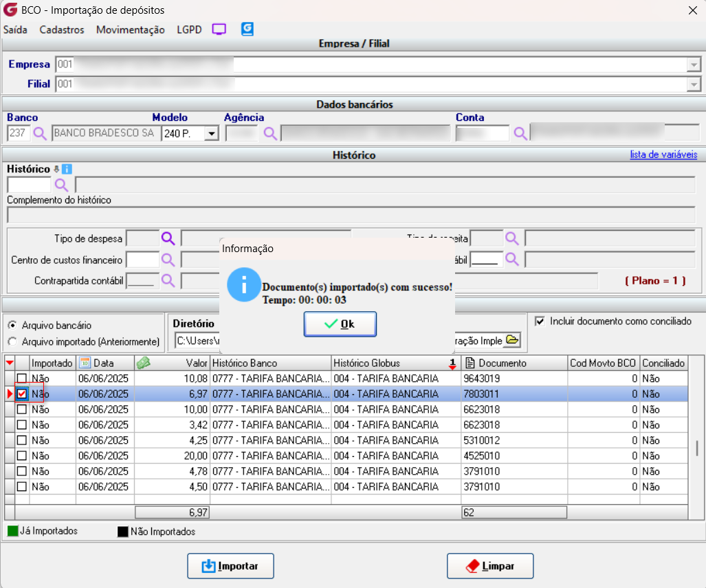Close the Importação de depósitos window
The width and height of the screenshot is (706, 588).
click(x=692, y=10)
